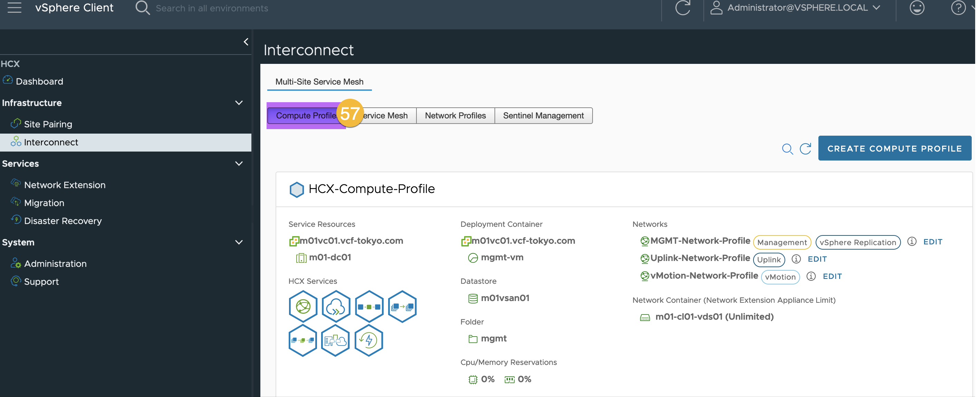The width and height of the screenshot is (980, 397).
Task: Click the mgmt-vm resource pool entry
Action: (502, 258)
